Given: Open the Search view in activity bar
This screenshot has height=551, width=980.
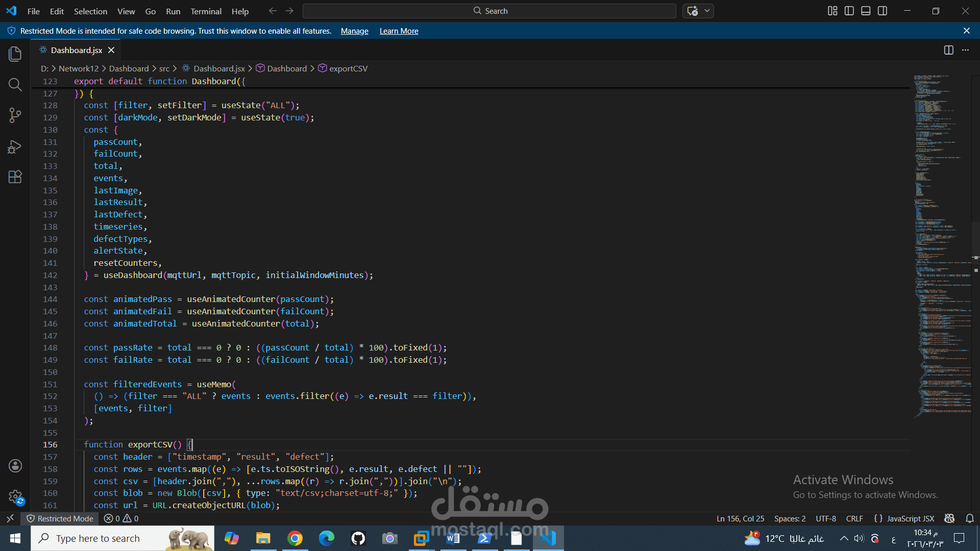Looking at the screenshot, I should pyautogui.click(x=15, y=85).
